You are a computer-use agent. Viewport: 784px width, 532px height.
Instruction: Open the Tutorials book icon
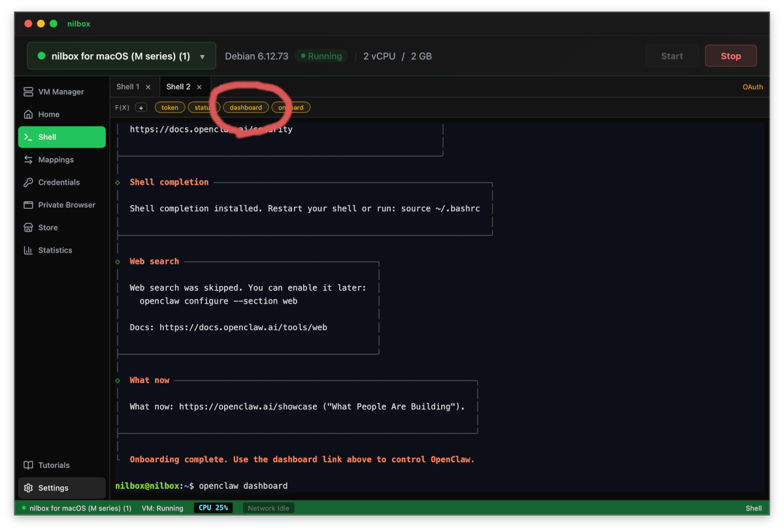click(x=28, y=465)
